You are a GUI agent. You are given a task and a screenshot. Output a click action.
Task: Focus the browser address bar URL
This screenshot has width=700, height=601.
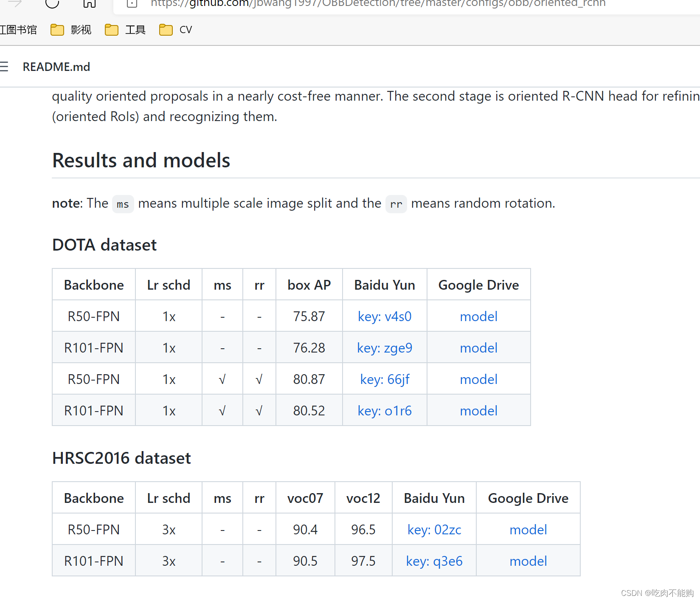tap(378, 4)
